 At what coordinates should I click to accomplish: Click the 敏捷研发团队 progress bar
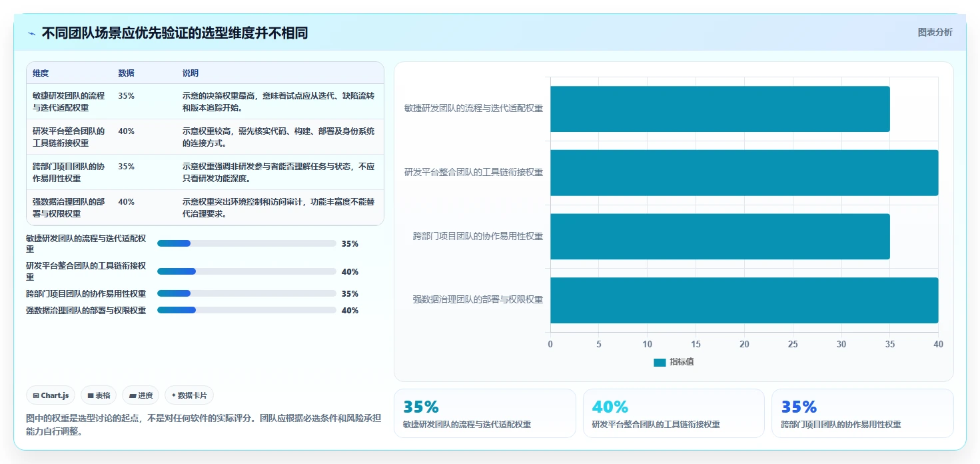click(x=246, y=243)
